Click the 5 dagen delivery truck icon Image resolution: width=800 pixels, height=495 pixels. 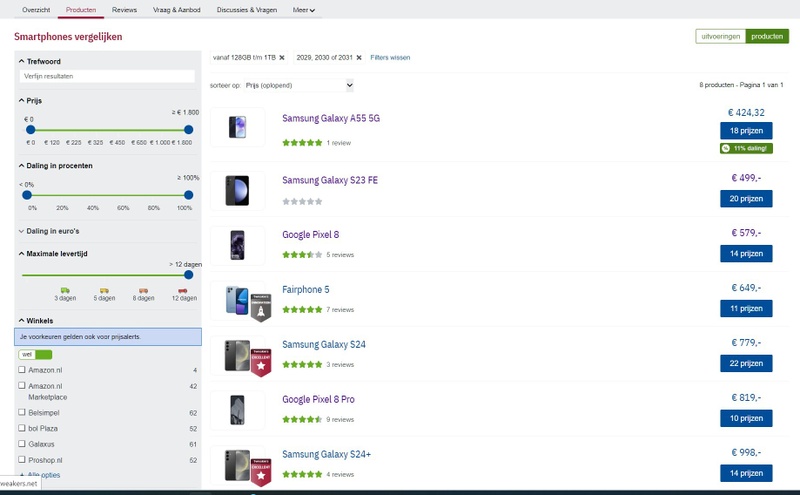tap(104, 290)
